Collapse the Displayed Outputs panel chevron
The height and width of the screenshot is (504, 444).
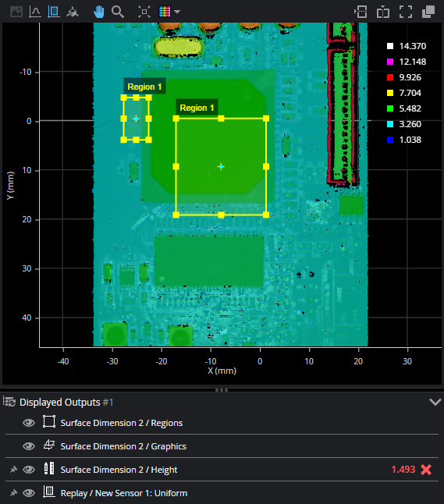(435, 402)
